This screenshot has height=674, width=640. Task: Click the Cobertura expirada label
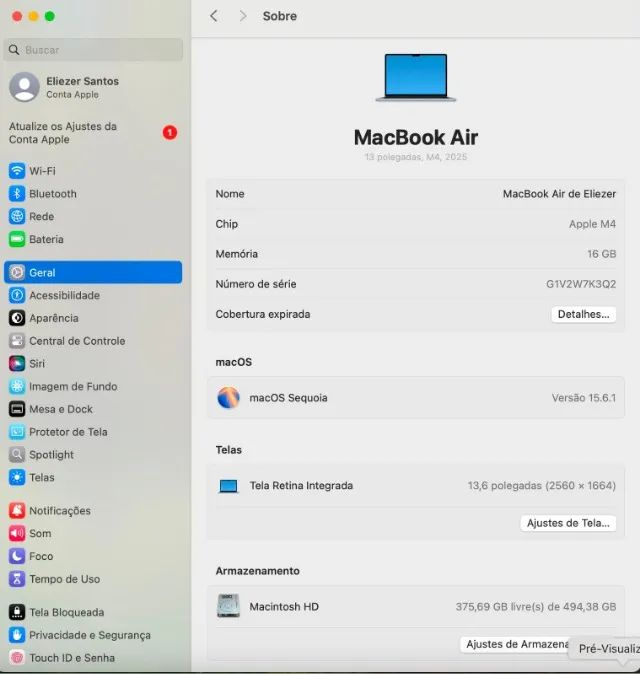pyautogui.click(x=263, y=314)
